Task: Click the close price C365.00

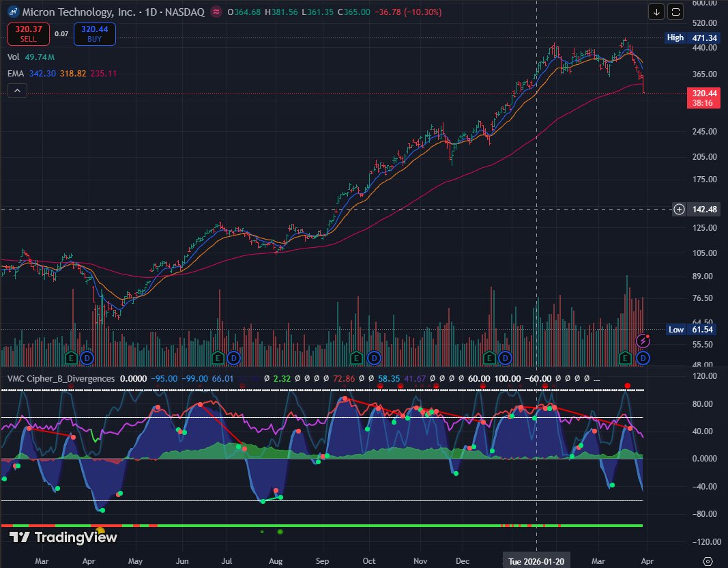Action: tap(354, 12)
